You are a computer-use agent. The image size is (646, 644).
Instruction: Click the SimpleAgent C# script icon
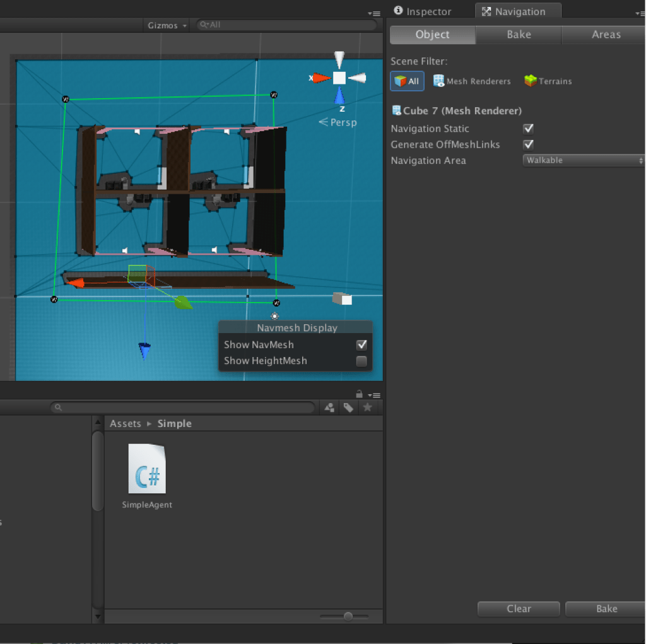[x=147, y=469]
